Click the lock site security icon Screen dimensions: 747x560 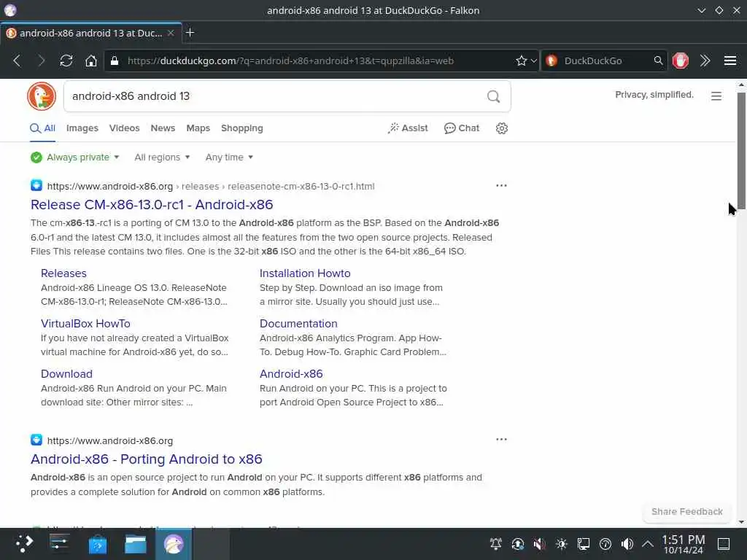coord(115,61)
